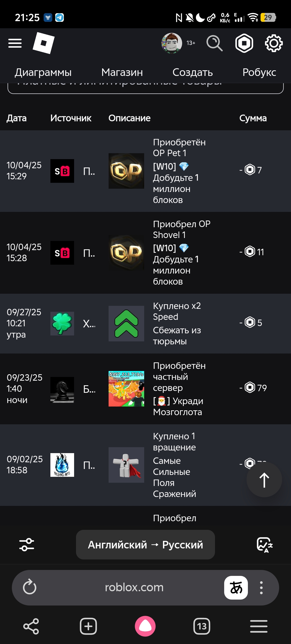Reload the roblox.com page
This screenshot has height=644, width=291.
pyautogui.click(x=30, y=587)
